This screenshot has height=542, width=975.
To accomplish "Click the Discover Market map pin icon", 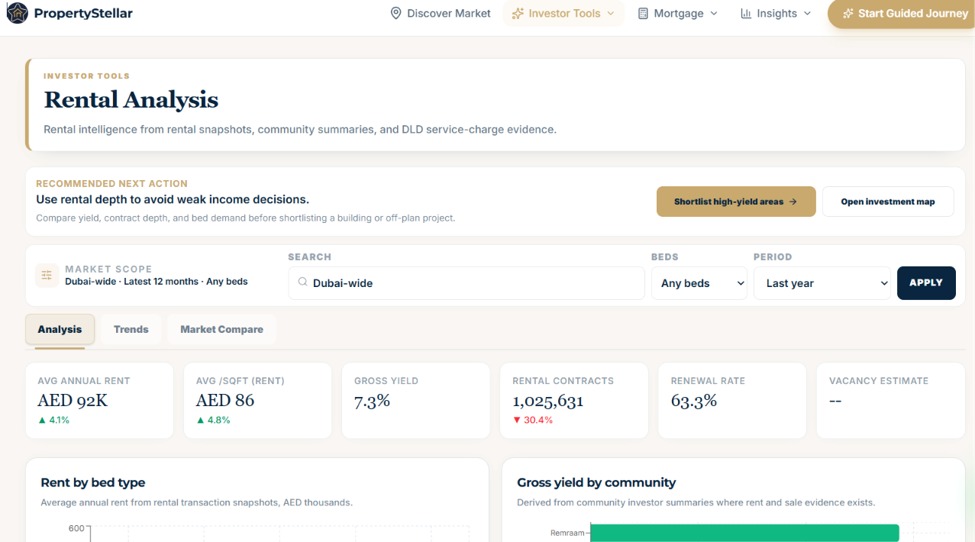I will tap(395, 13).
